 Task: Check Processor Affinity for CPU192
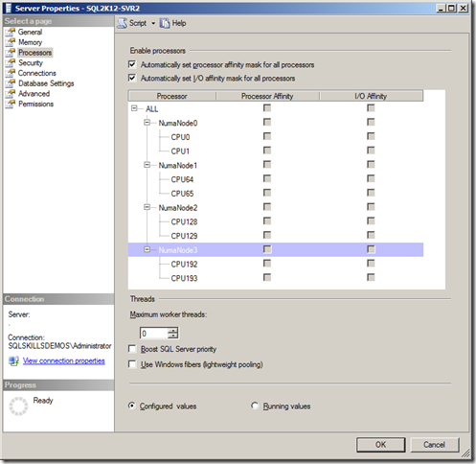click(267, 264)
